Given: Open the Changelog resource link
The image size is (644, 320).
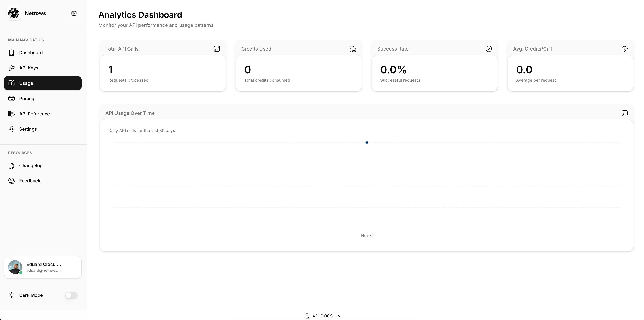Looking at the screenshot, I should point(31,166).
